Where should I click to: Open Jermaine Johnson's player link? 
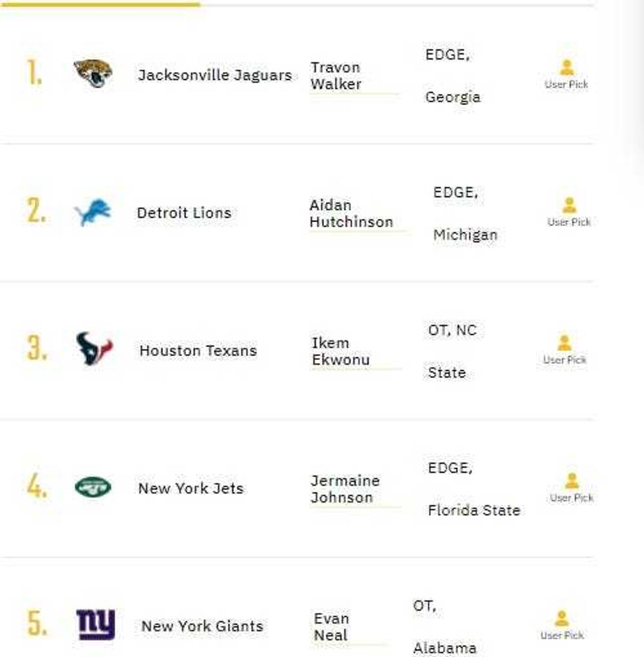pos(345,489)
